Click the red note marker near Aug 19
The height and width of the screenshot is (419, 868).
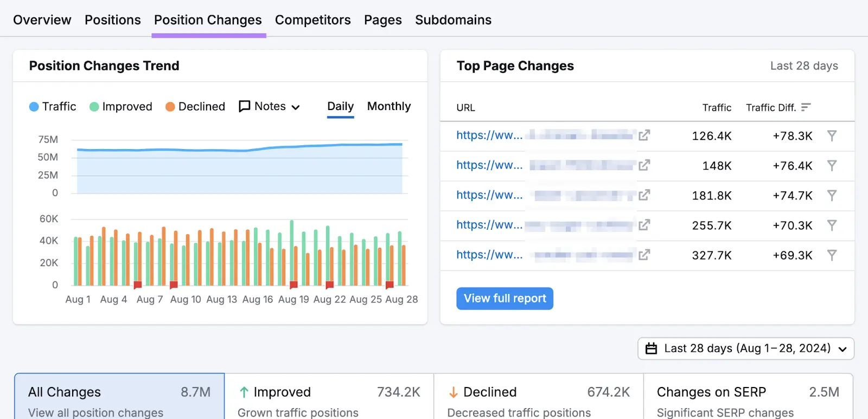click(293, 285)
